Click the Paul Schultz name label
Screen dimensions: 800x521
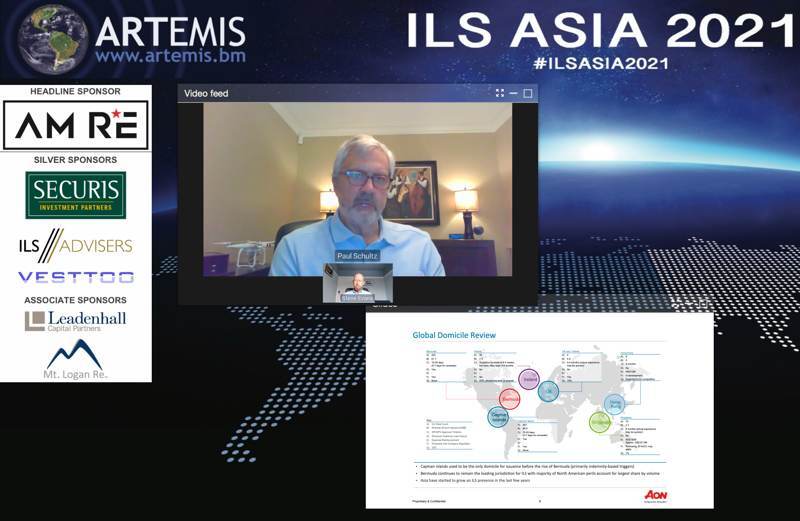click(358, 256)
